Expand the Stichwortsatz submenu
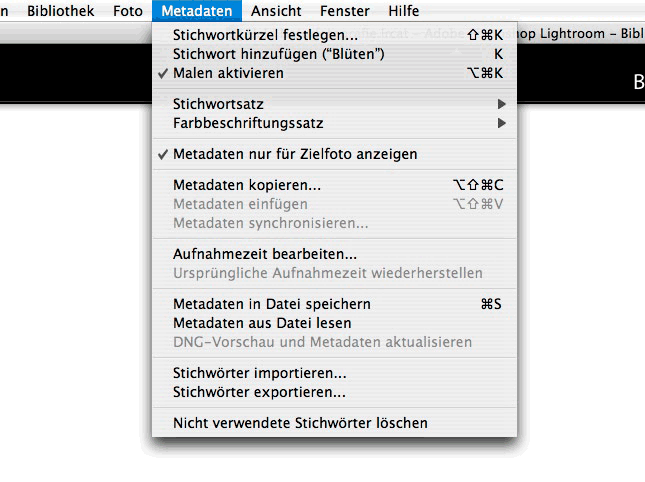Image resolution: width=645 pixels, height=482 pixels. [x=334, y=104]
